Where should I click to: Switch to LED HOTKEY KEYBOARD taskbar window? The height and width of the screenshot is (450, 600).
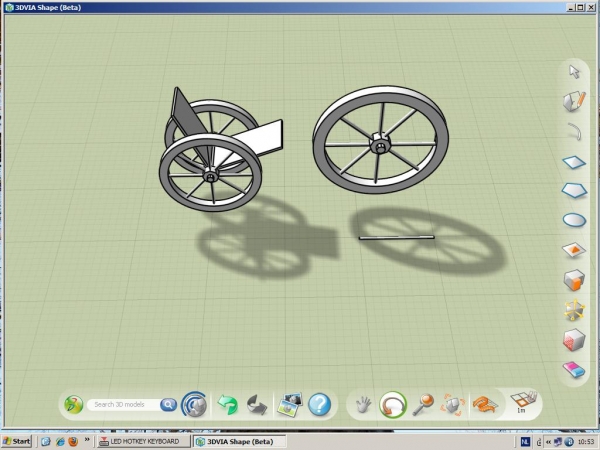pyautogui.click(x=143, y=441)
